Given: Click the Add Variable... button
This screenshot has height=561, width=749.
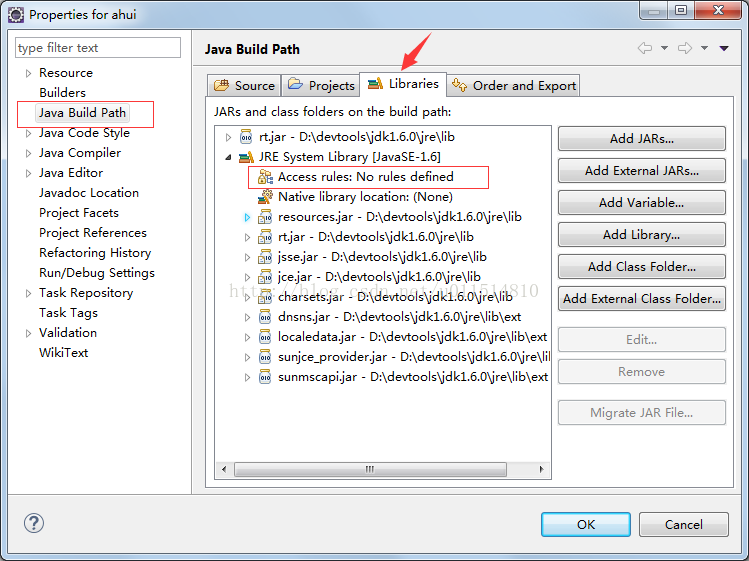Looking at the screenshot, I should (x=642, y=203).
